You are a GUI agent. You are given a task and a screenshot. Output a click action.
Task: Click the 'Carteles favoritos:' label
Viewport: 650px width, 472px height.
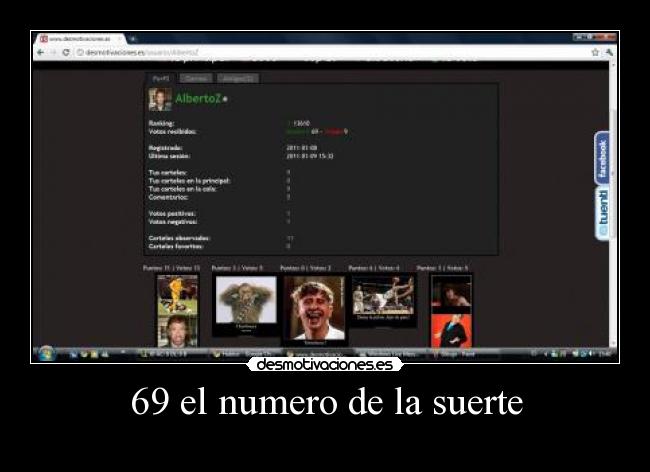(176, 247)
